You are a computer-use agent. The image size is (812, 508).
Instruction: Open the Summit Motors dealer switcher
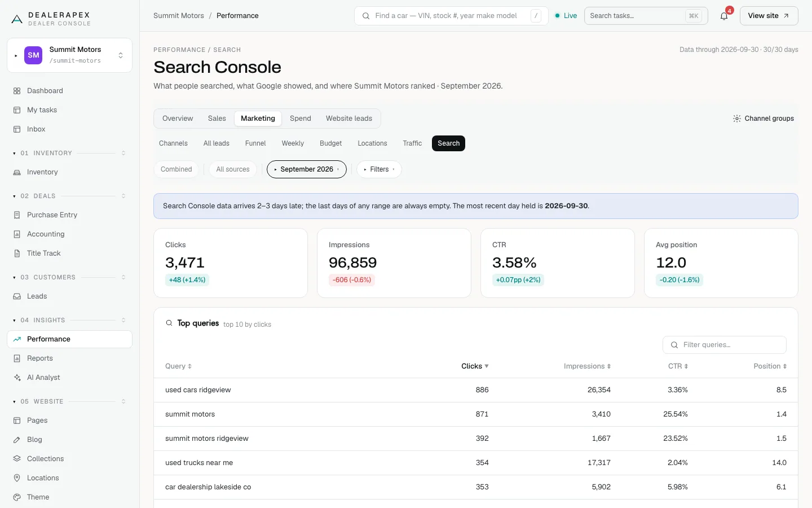70,55
